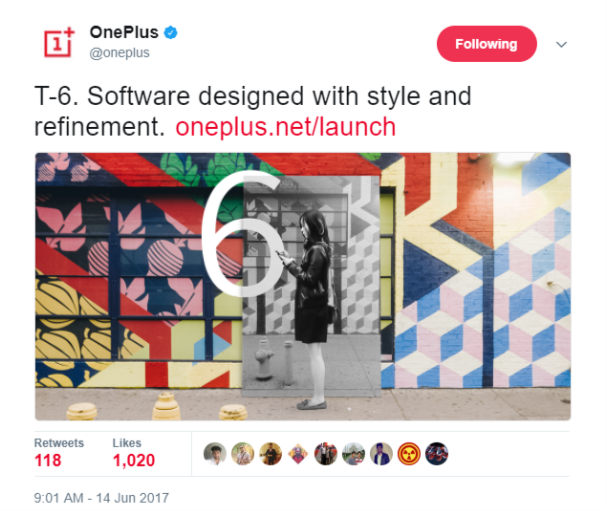Click the fifth liker avatar
This screenshot has width=607, height=511.
(x=326, y=454)
